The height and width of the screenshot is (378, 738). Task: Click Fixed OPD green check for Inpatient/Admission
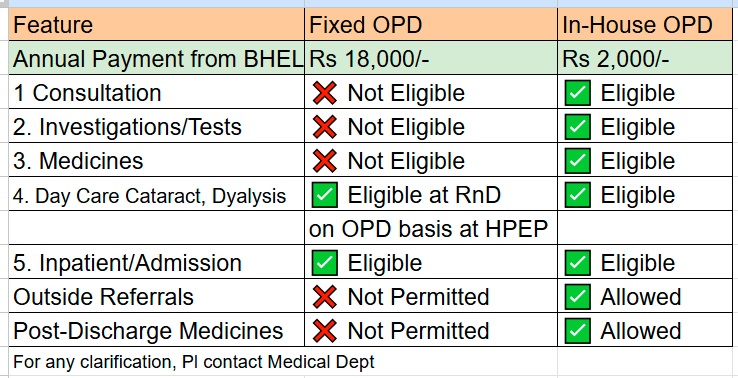(x=324, y=263)
